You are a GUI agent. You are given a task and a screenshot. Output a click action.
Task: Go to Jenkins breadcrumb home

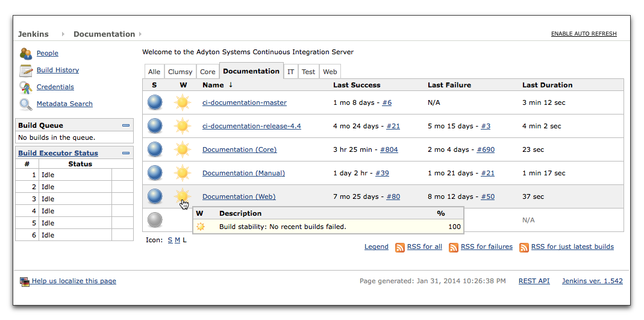[x=33, y=34]
